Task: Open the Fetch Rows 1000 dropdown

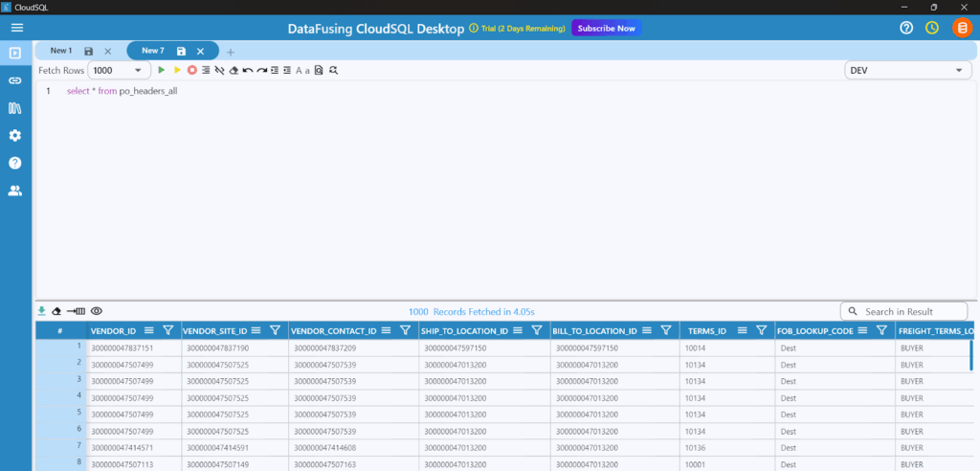Action: click(119, 71)
